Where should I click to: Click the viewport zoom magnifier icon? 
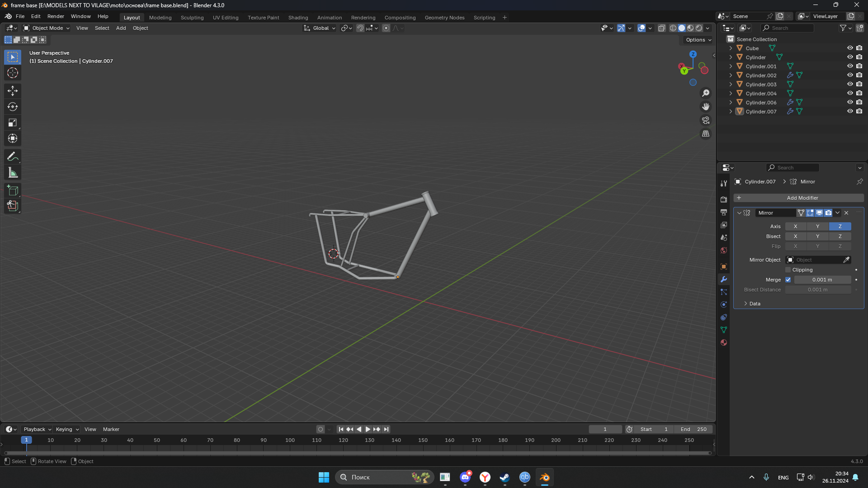[706, 93]
